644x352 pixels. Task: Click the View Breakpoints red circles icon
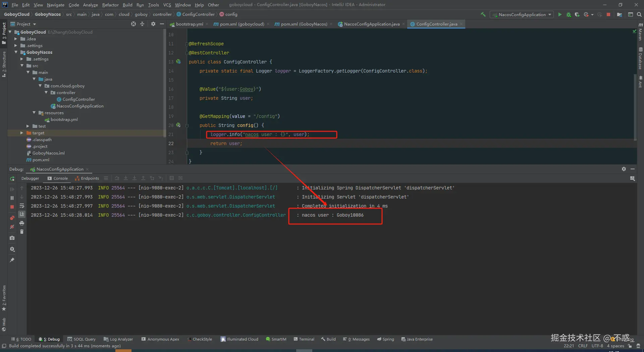[x=12, y=218]
